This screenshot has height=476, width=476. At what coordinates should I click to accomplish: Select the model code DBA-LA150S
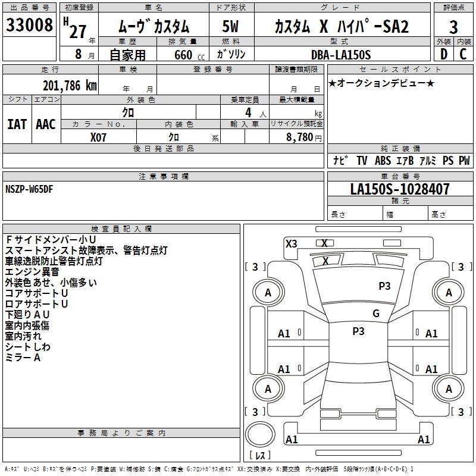pos(341,55)
